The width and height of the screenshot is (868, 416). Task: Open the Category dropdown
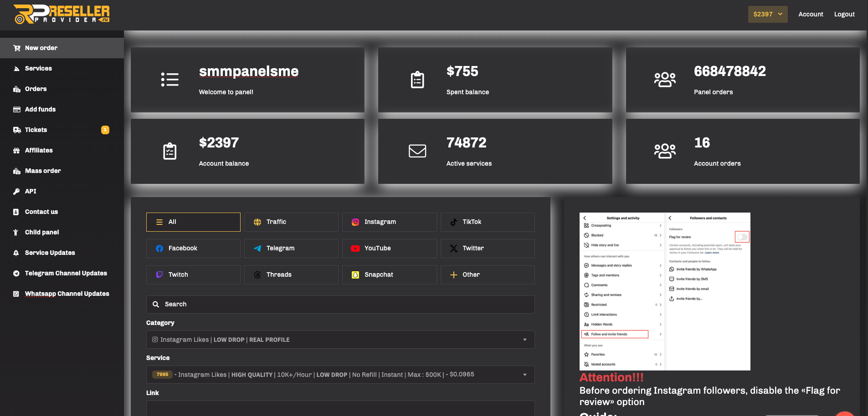340,340
